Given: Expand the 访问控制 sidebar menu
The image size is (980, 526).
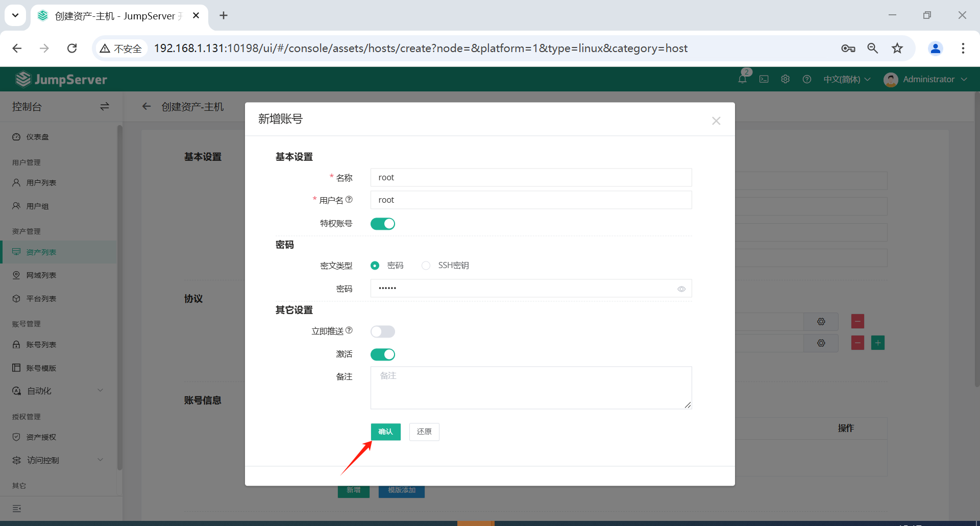Looking at the screenshot, I should click(59, 461).
